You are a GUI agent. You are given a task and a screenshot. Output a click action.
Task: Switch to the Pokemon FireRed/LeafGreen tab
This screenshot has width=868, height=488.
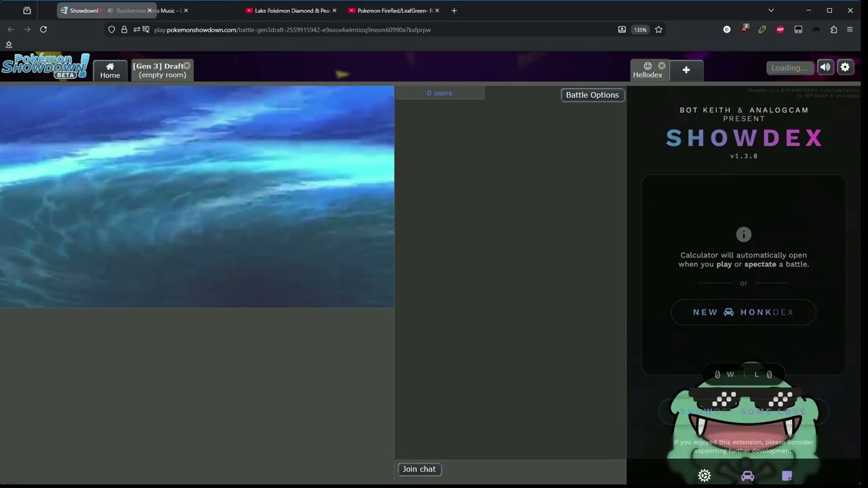[394, 11]
